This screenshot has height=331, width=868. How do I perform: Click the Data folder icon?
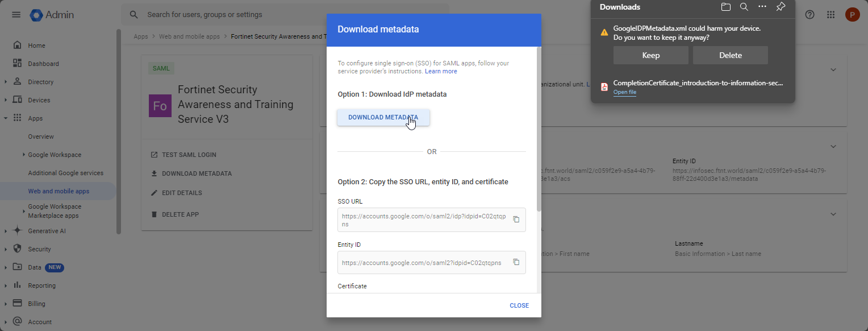click(x=17, y=267)
